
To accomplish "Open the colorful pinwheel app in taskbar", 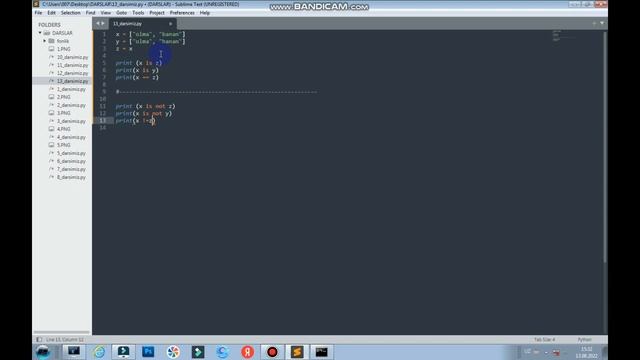I will (x=173, y=352).
